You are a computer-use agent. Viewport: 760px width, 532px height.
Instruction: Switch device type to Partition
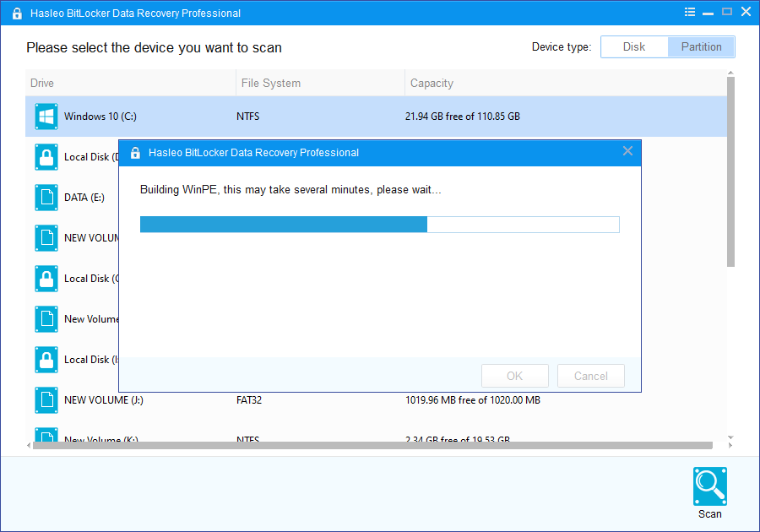click(701, 47)
